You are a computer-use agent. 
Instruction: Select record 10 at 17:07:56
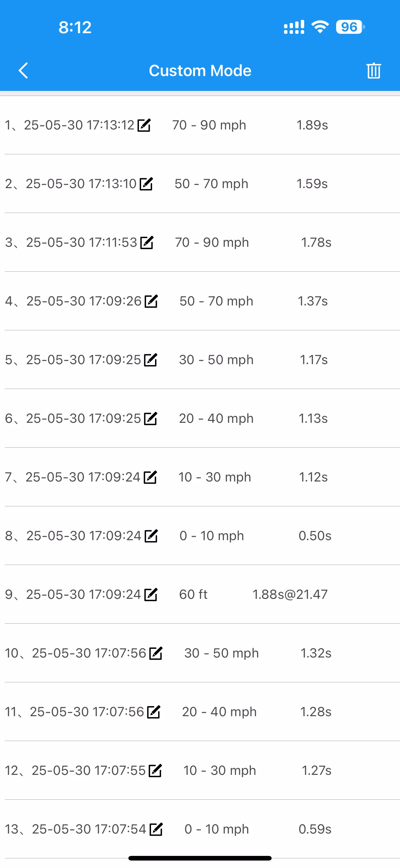point(200,653)
